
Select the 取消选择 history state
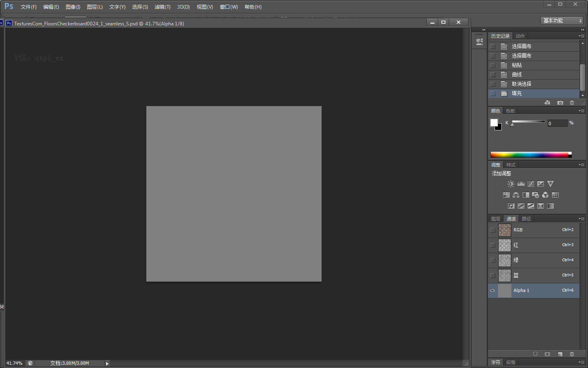pyautogui.click(x=534, y=84)
